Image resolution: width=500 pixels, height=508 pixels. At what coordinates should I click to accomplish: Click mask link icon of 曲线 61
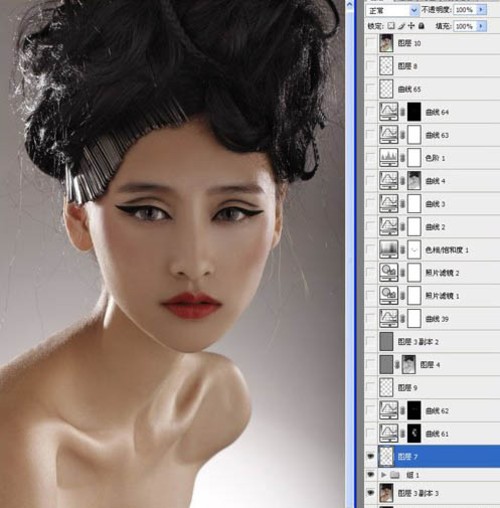point(403,434)
